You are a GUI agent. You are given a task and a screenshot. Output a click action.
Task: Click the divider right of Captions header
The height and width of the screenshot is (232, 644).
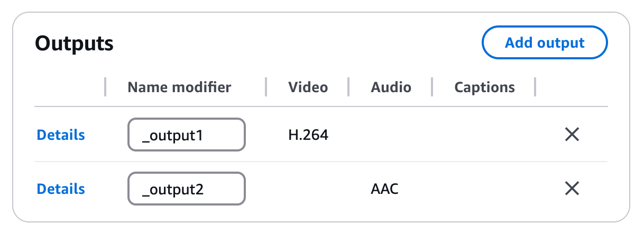click(536, 87)
